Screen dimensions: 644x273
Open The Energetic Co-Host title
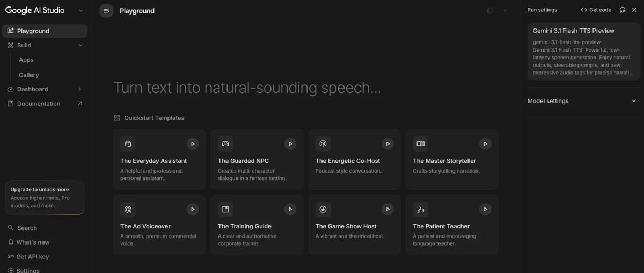click(x=348, y=161)
